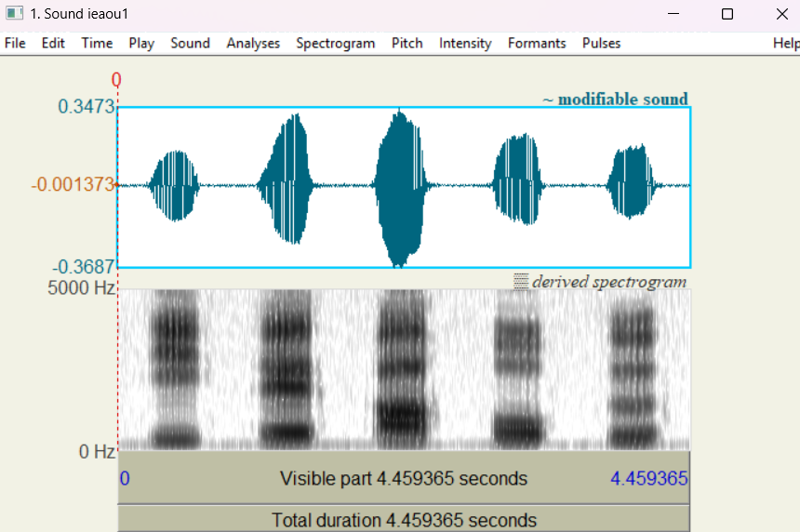
Task: Open the Pitch menu
Action: pyautogui.click(x=407, y=44)
